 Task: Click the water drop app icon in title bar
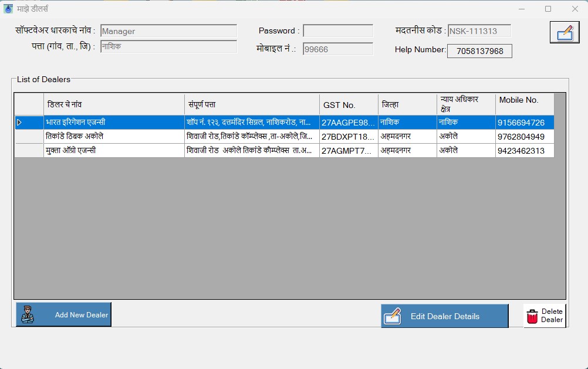pyautogui.click(x=8, y=9)
